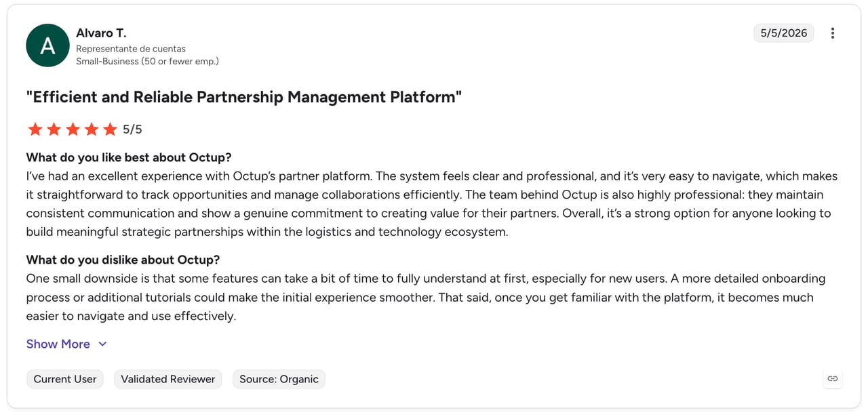
Task: Click the first rating star
Action: pos(35,129)
